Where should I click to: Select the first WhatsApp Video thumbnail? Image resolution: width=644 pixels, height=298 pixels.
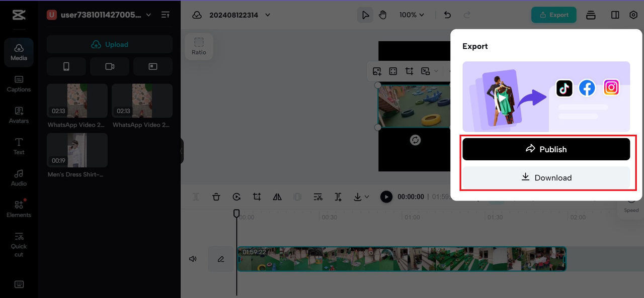77,101
